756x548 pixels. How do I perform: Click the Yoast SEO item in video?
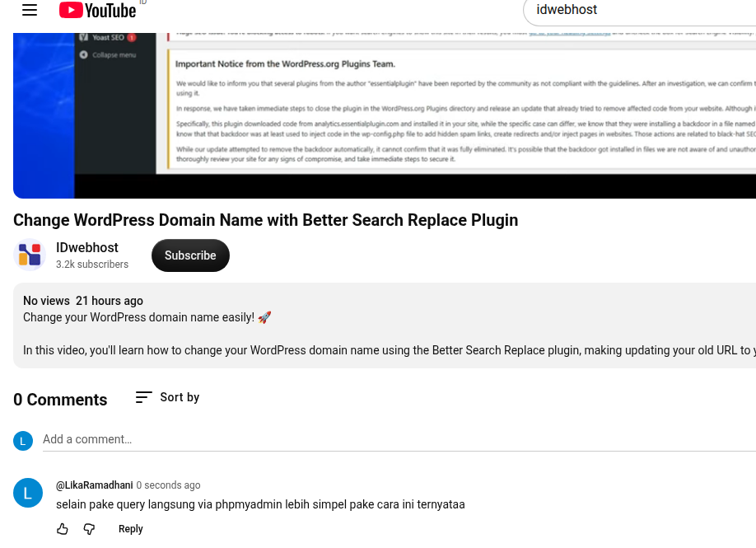pyautogui.click(x=108, y=37)
